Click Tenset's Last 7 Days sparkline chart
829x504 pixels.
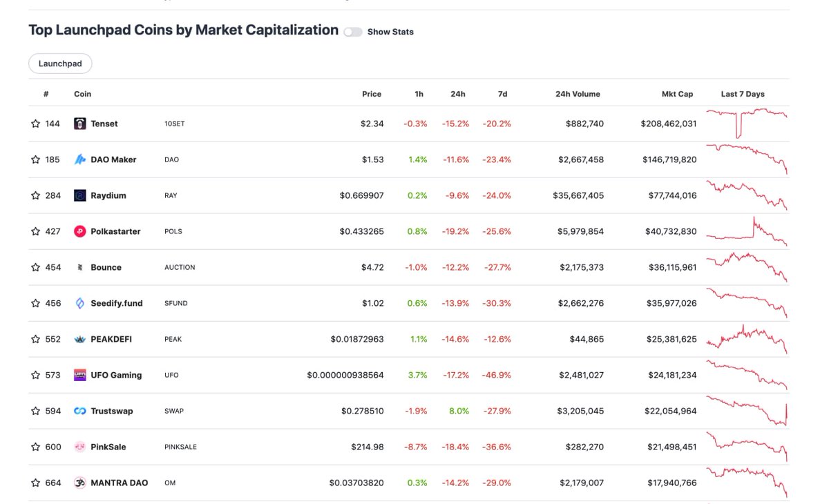[747, 124]
